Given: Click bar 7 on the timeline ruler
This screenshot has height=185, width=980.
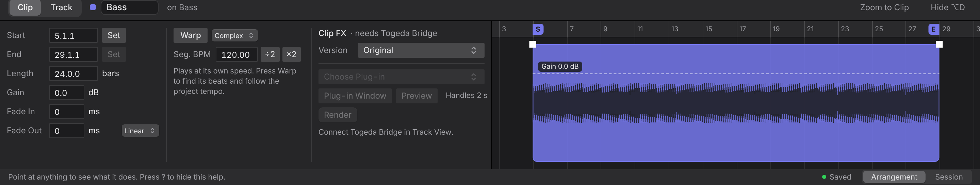Looking at the screenshot, I should (571, 29).
